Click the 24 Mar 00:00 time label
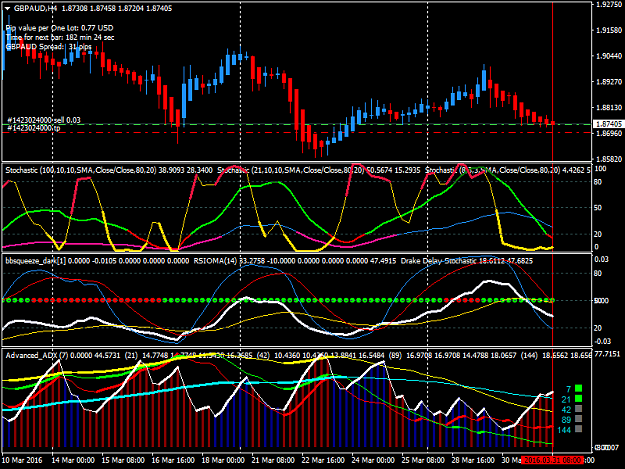Screen dimensions: 625x469 (373, 460)
